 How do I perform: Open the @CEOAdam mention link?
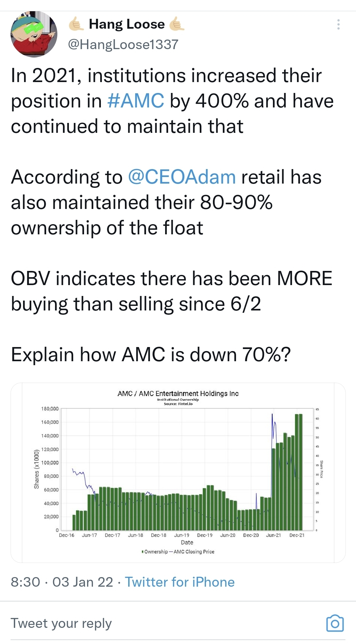coord(182,177)
